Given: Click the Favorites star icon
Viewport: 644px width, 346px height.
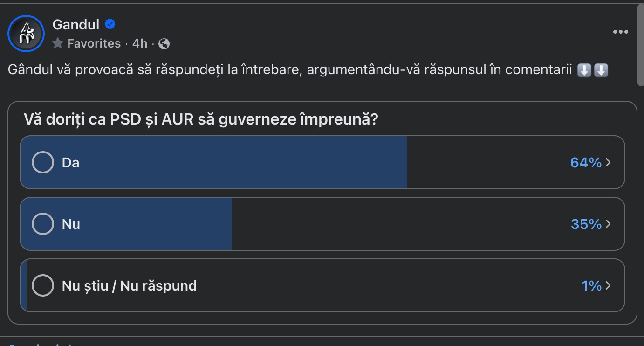Looking at the screenshot, I should click(58, 43).
